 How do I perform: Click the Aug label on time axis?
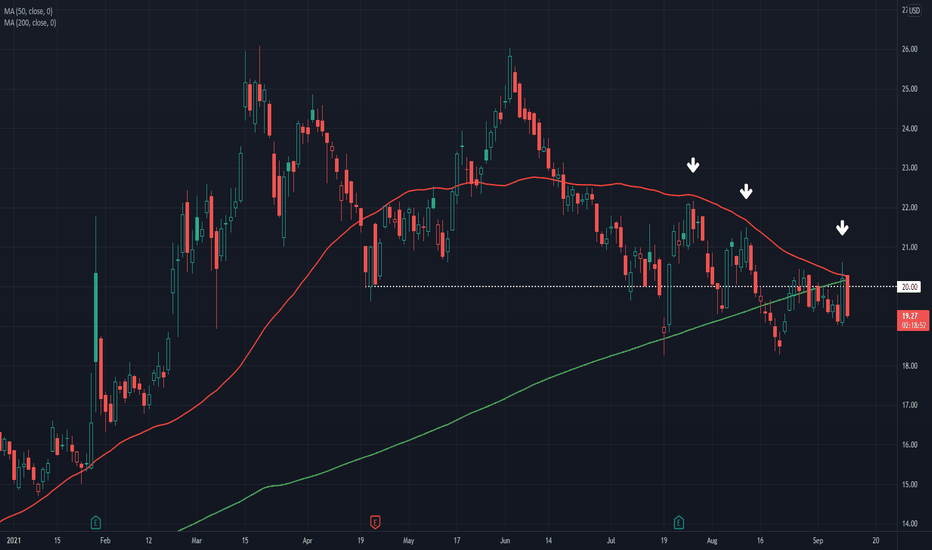pos(712,540)
